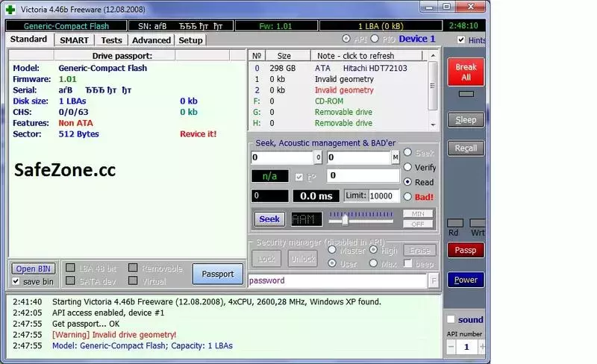Click the Invalid drive geometry warning log line
The image size is (597, 364).
click(114, 335)
